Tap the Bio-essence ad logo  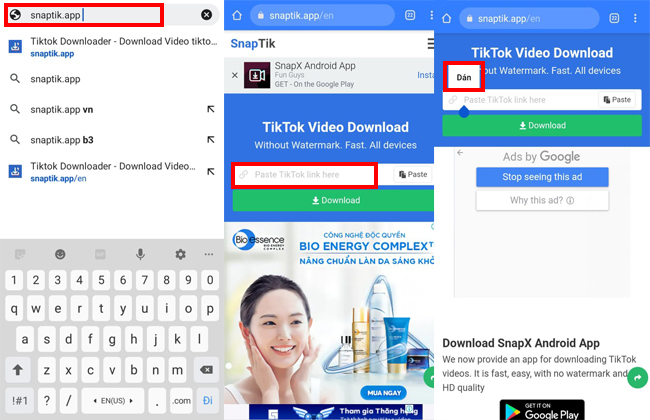[259, 240]
